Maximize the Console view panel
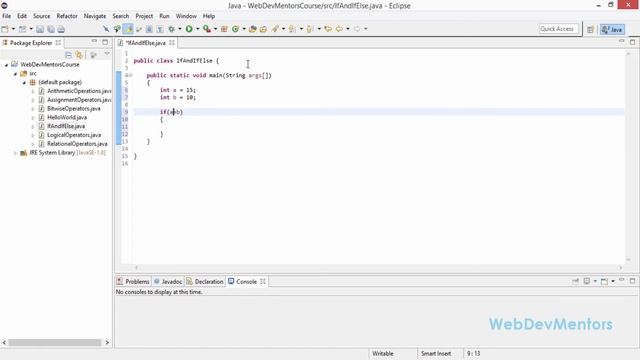The height and width of the screenshot is (360, 640). tap(633, 281)
